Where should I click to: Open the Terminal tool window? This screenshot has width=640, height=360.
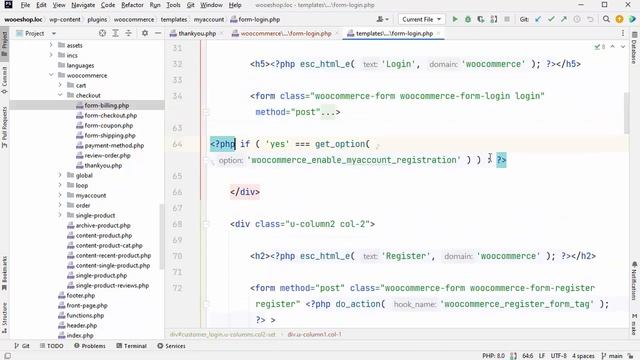(131, 346)
